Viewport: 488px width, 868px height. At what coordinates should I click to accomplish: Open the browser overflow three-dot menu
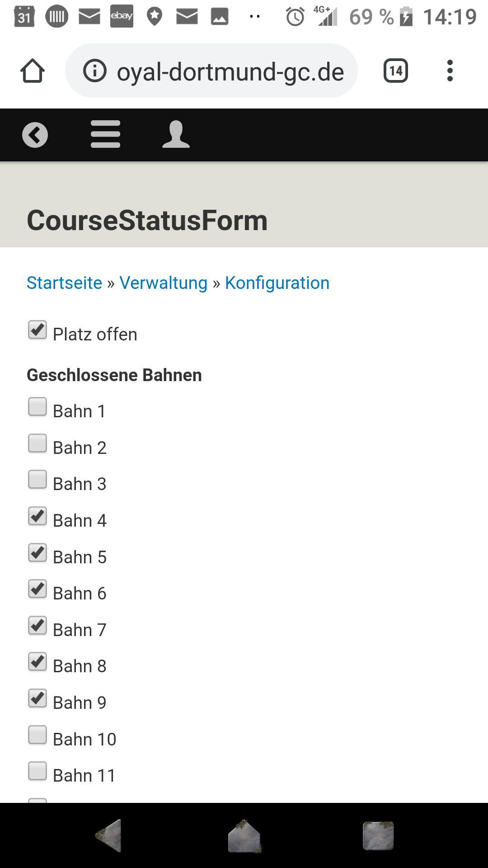[x=450, y=71]
